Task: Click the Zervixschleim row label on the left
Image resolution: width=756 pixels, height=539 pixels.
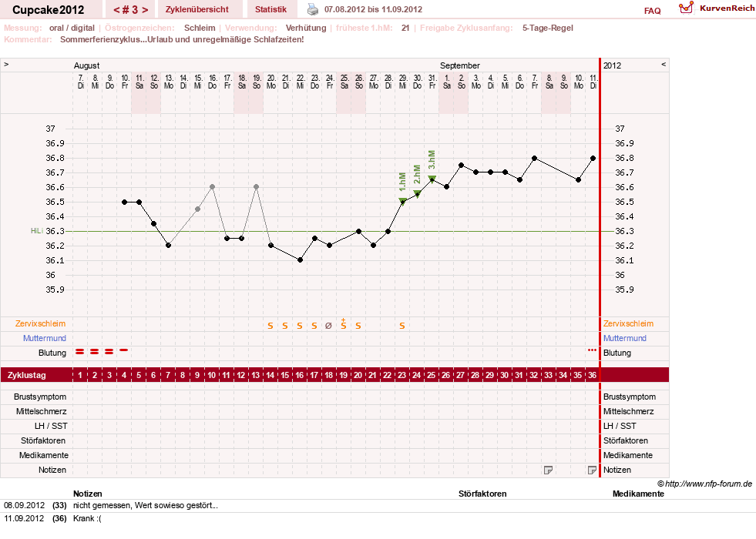Action: coord(41,323)
